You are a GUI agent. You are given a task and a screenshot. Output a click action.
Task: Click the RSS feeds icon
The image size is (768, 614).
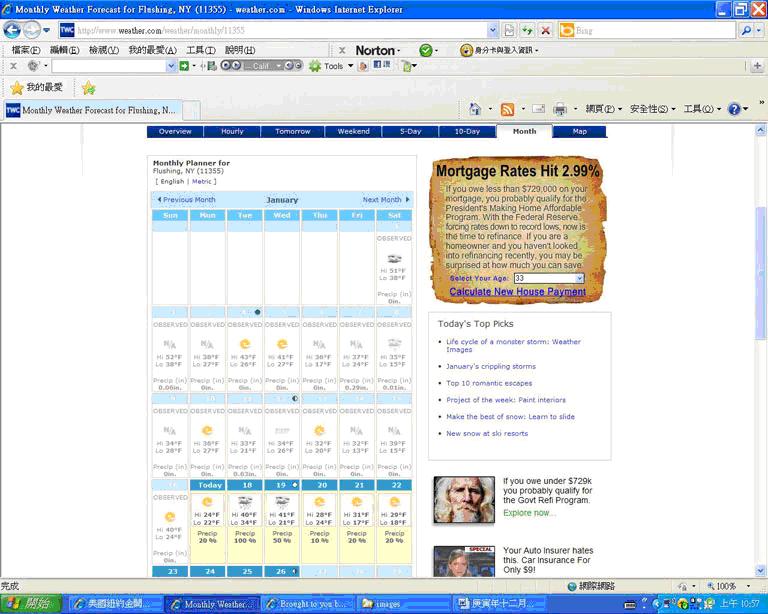[x=507, y=109]
